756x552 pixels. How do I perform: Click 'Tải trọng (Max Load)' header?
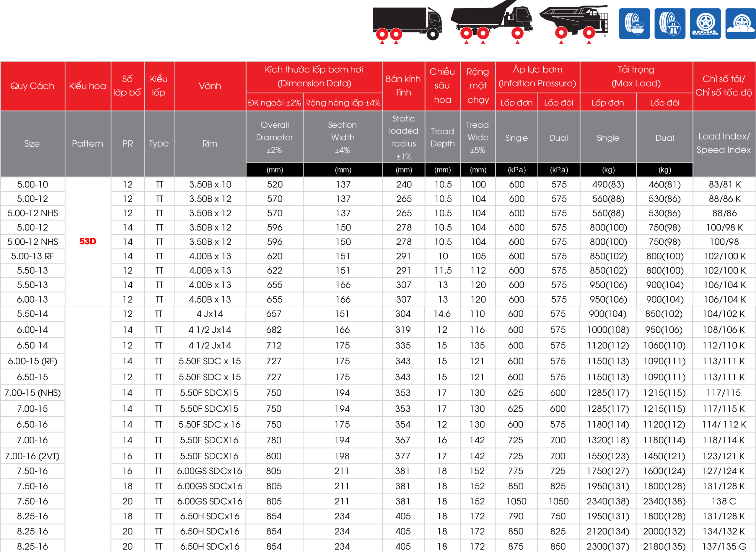point(636,77)
